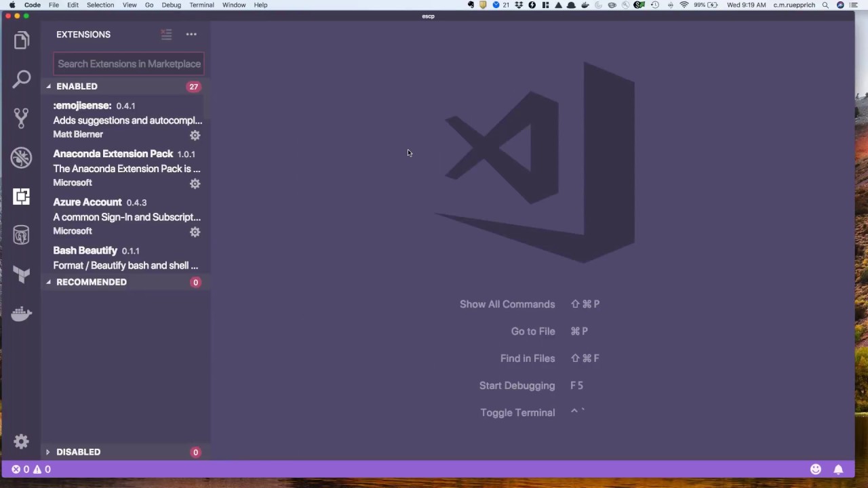Open the View menu
Image resolution: width=868 pixels, height=488 pixels.
130,5
